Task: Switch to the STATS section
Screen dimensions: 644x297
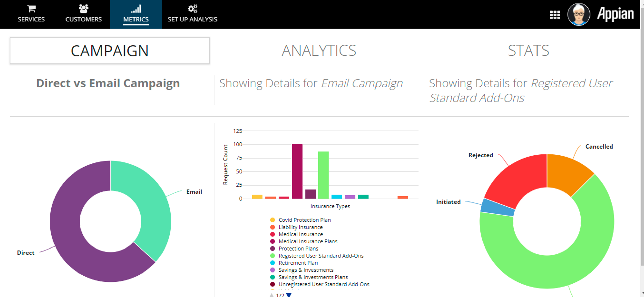Action: pos(528,51)
